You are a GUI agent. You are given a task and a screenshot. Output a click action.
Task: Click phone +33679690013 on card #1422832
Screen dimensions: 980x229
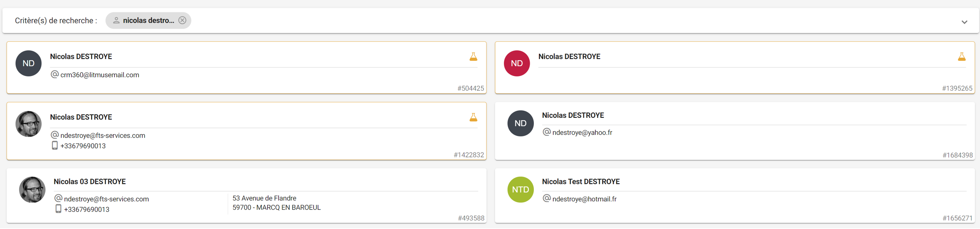click(x=83, y=146)
